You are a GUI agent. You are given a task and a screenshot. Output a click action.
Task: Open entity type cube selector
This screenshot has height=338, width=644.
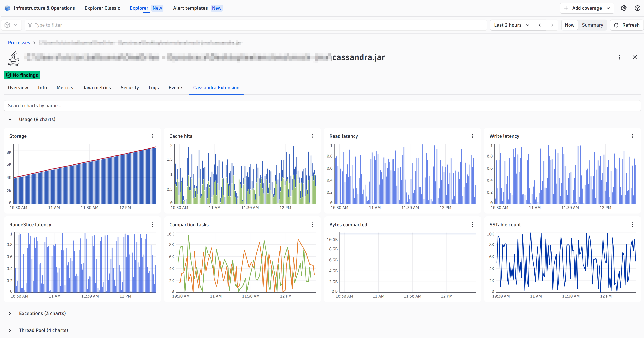pos(11,25)
